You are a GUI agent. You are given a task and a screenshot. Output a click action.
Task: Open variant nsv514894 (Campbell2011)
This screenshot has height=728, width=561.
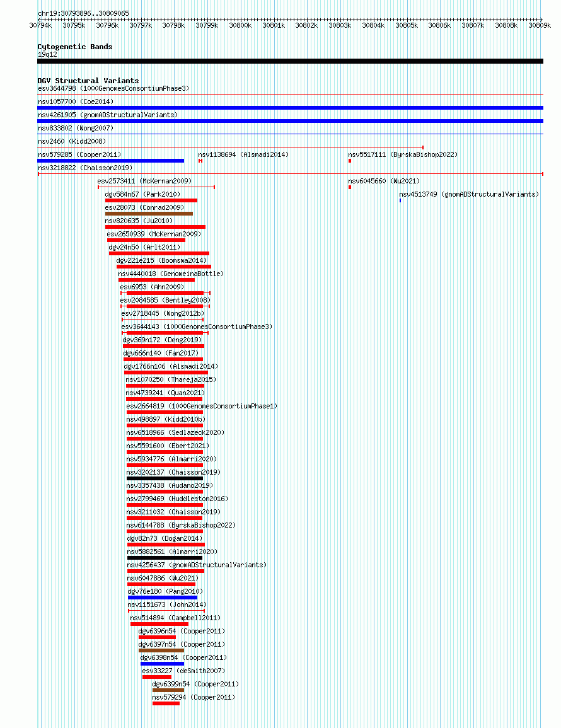[x=175, y=618]
